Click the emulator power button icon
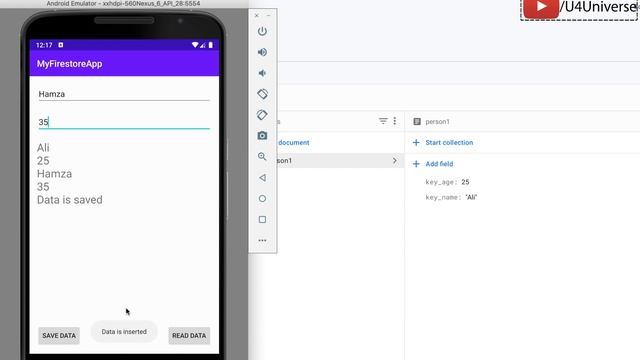Screen dimensions: 640x360 click(x=262, y=31)
